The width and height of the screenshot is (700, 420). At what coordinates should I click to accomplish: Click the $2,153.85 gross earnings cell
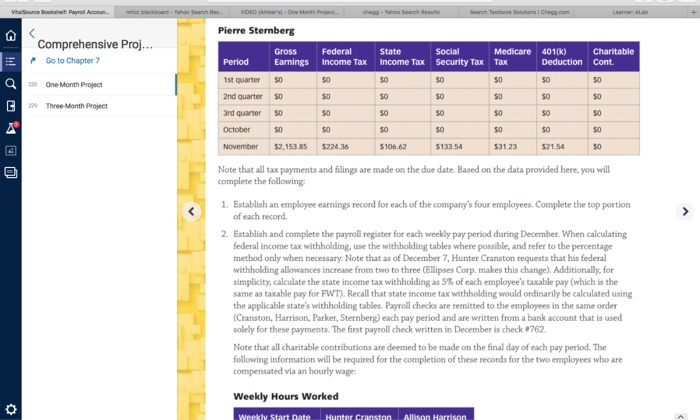(x=291, y=146)
